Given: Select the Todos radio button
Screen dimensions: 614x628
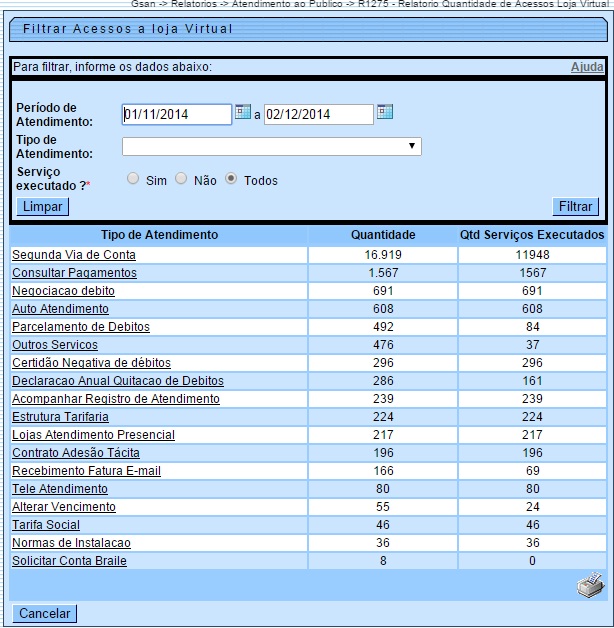Looking at the screenshot, I should (231, 179).
